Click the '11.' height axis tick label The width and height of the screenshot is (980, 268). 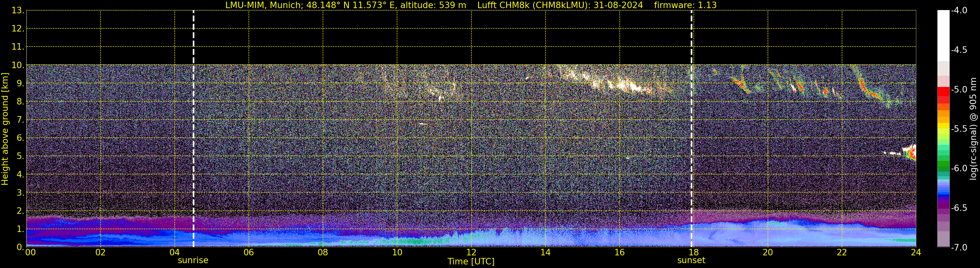point(18,47)
